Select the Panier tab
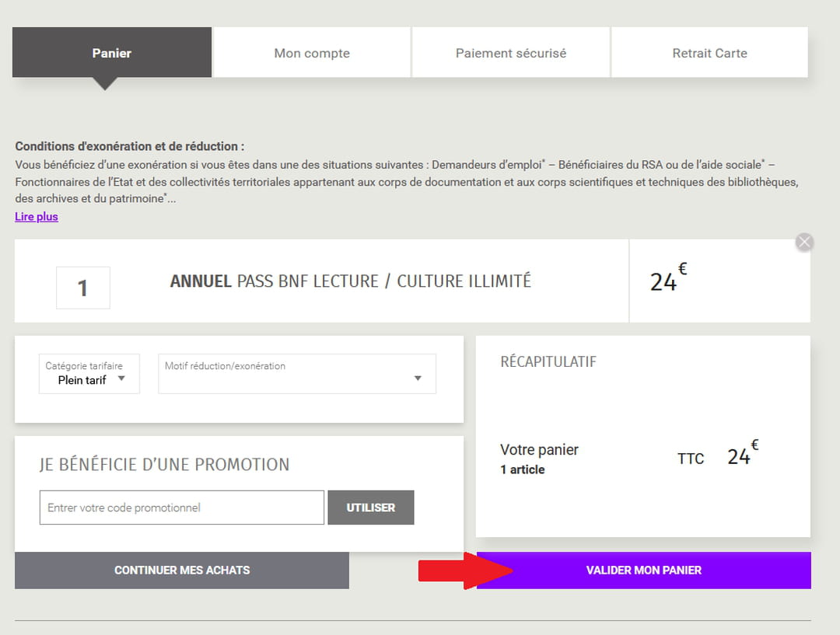Image resolution: width=840 pixels, height=635 pixels. point(111,53)
